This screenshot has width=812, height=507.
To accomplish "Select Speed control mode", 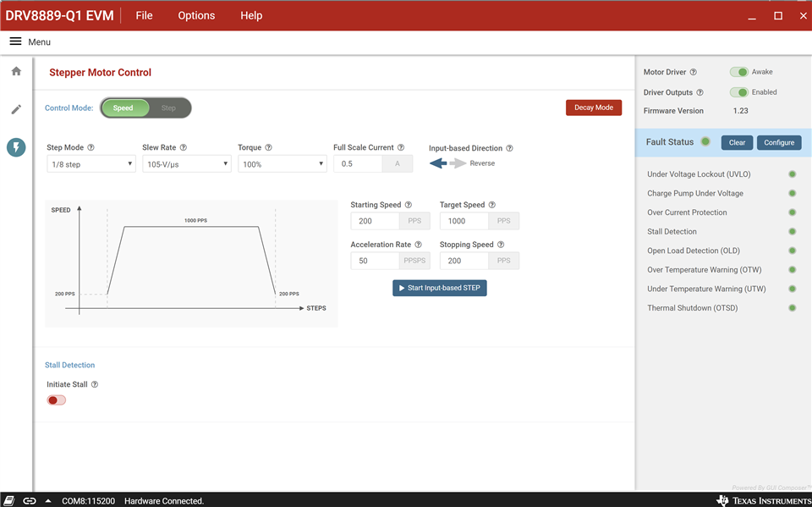I will point(123,107).
